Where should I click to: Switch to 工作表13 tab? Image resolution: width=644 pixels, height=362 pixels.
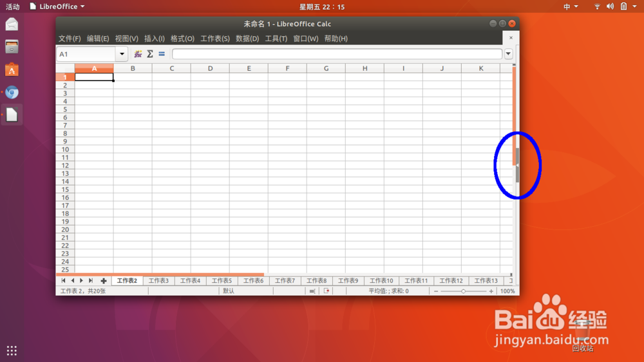click(486, 281)
